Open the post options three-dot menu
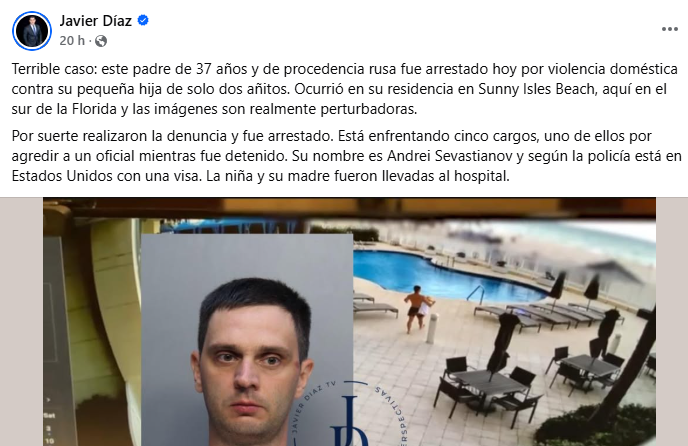The width and height of the screenshot is (688, 446). 670,29
